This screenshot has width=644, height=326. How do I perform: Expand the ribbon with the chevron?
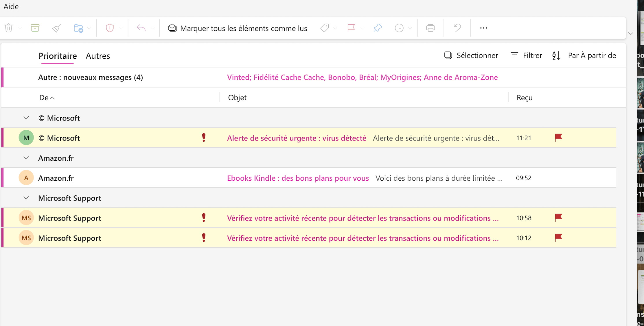[631, 34]
